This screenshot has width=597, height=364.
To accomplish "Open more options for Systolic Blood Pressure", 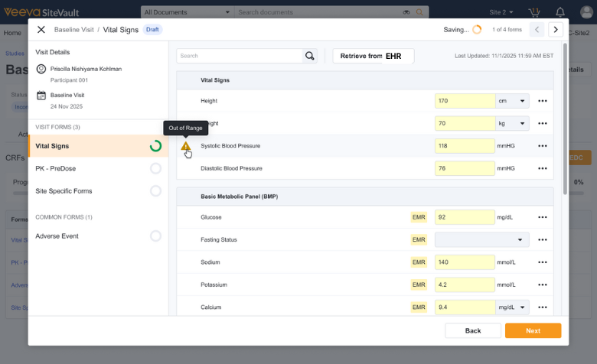I will click(543, 145).
